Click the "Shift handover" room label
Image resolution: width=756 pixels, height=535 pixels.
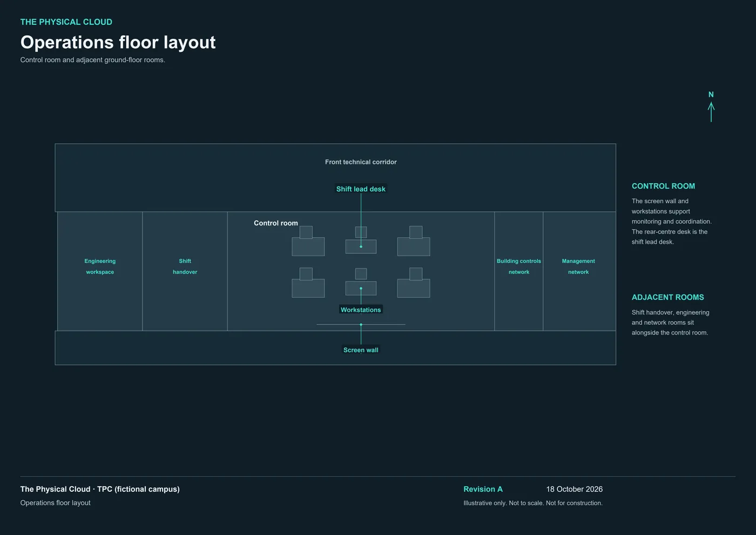185,266
